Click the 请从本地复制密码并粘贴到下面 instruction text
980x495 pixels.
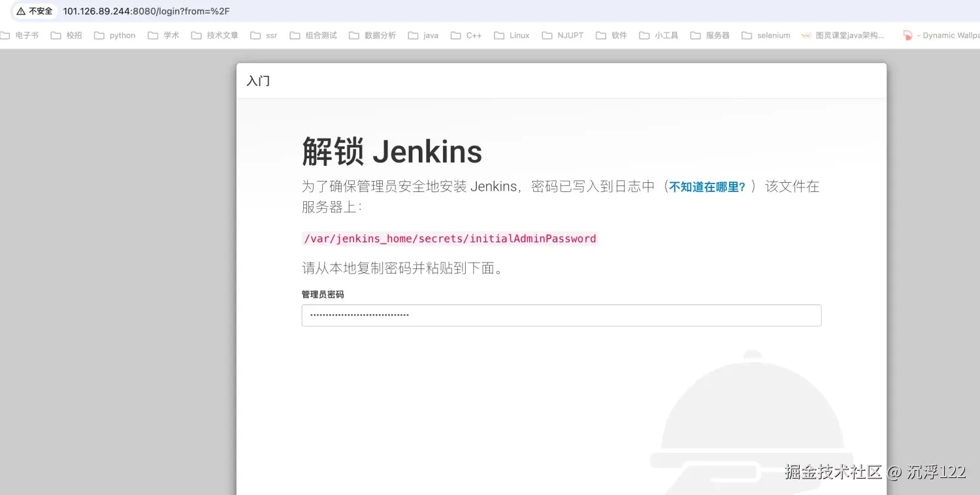pos(402,268)
